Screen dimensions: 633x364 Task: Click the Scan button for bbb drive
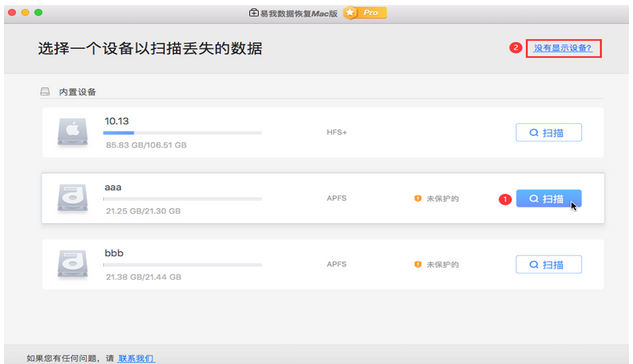[549, 264]
